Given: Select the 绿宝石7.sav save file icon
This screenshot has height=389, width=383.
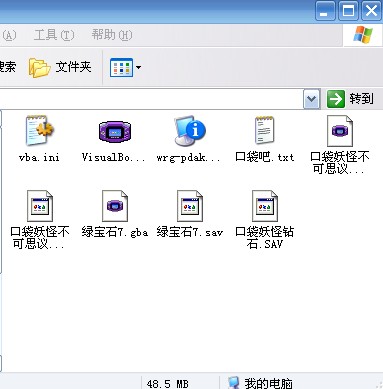Looking at the screenshot, I should pyautogui.click(x=190, y=206).
